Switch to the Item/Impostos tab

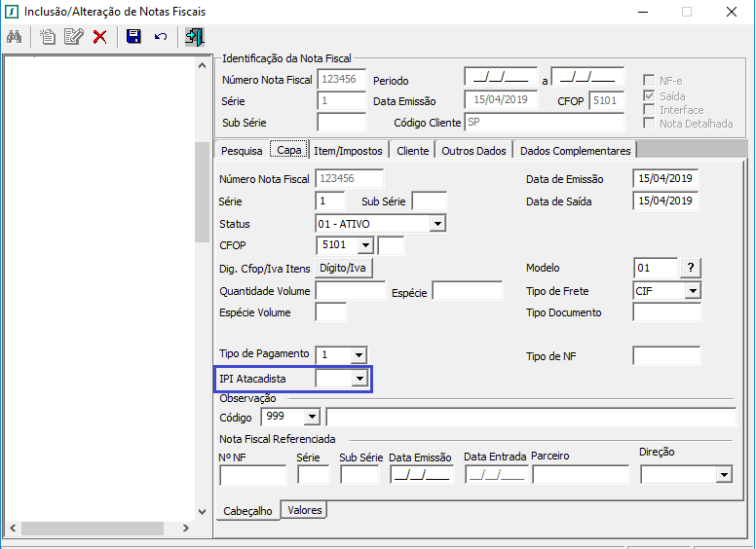point(349,151)
